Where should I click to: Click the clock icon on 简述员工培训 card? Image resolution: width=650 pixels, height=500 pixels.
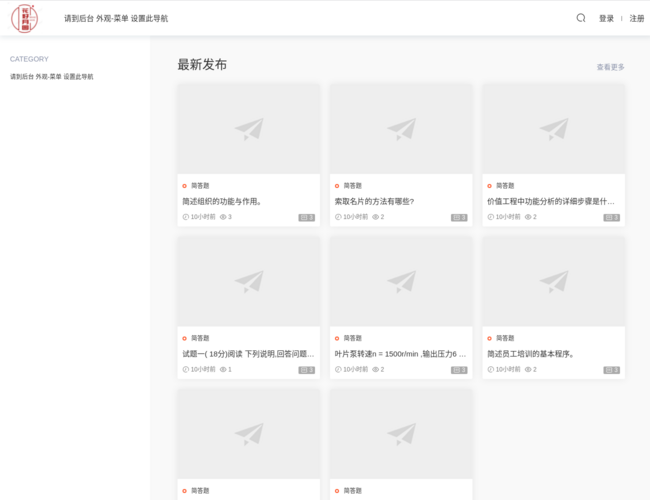[491, 369]
